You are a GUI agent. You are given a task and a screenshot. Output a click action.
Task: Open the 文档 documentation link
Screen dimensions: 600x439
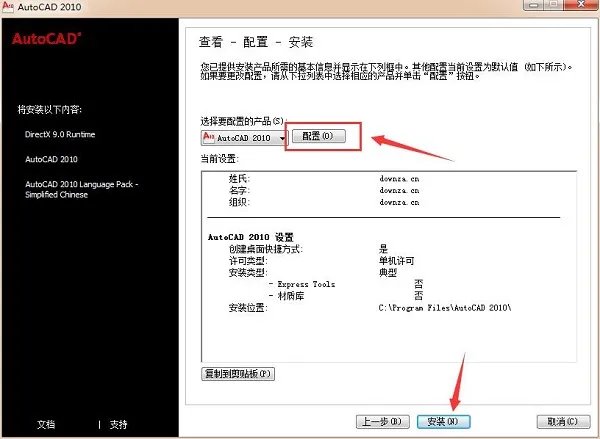tap(46, 424)
